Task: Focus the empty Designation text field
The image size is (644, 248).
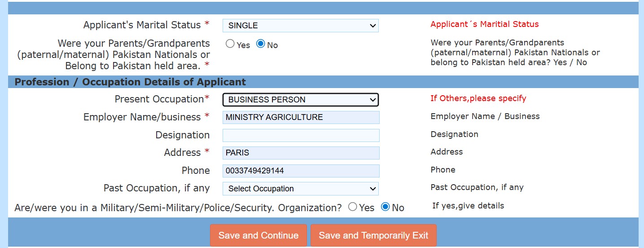Action: click(301, 135)
